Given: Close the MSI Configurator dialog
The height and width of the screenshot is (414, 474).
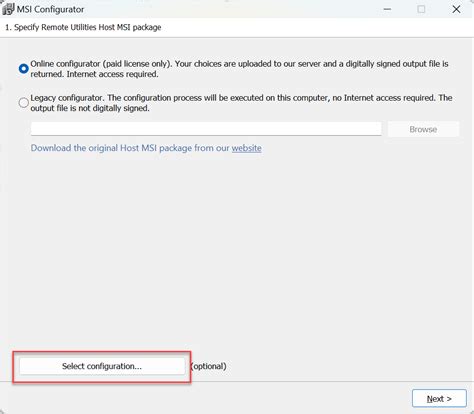Looking at the screenshot, I should point(456,9).
